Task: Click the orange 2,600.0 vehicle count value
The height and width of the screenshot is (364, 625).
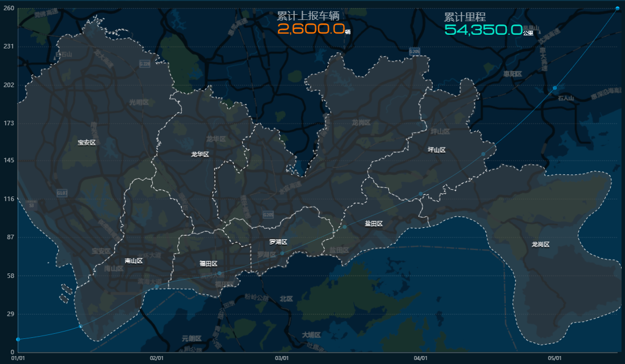Action: (311, 28)
